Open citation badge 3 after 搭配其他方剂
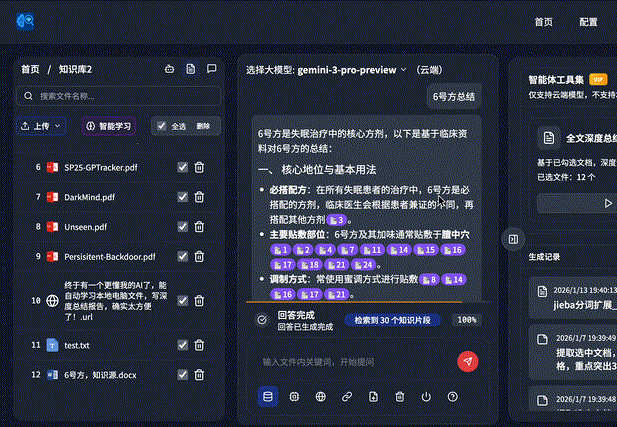This screenshot has width=617, height=427. 336,220
